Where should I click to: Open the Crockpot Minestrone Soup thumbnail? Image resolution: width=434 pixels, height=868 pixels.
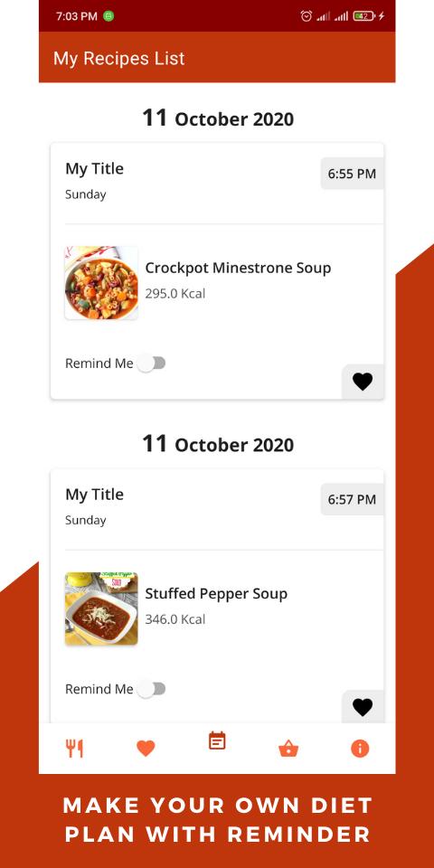tap(101, 283)
